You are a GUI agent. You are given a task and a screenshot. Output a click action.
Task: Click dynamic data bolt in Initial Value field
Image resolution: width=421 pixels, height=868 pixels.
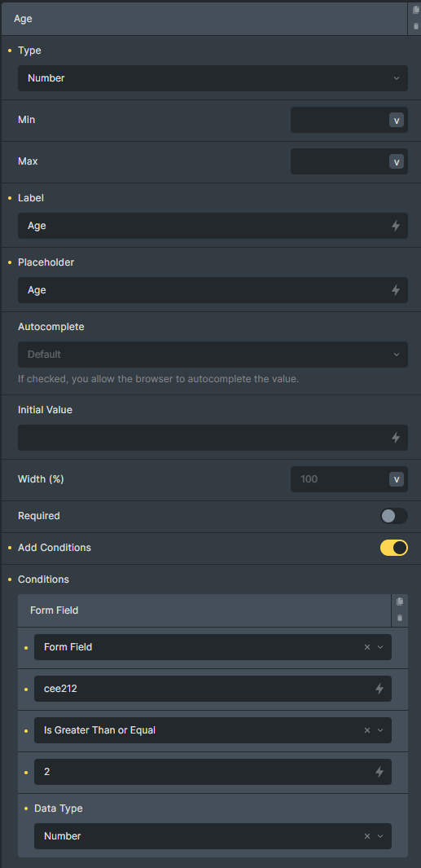(396, 438)
